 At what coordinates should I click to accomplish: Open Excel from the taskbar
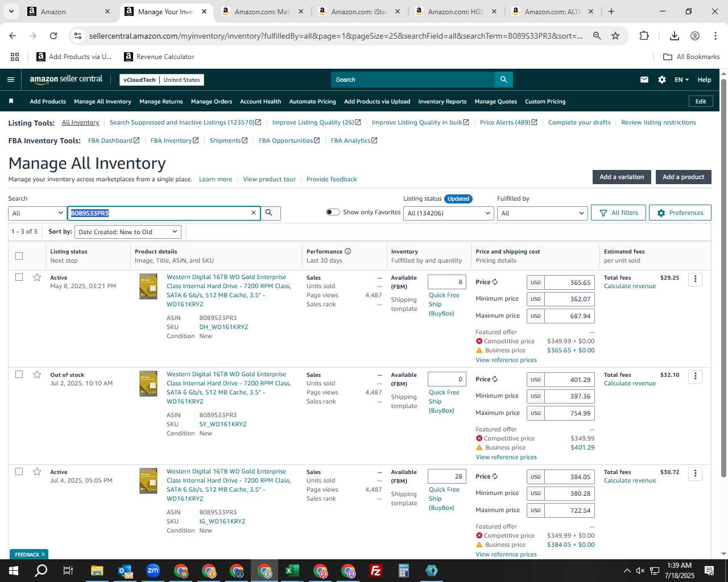pyautogui.click(x=292, y=571)
